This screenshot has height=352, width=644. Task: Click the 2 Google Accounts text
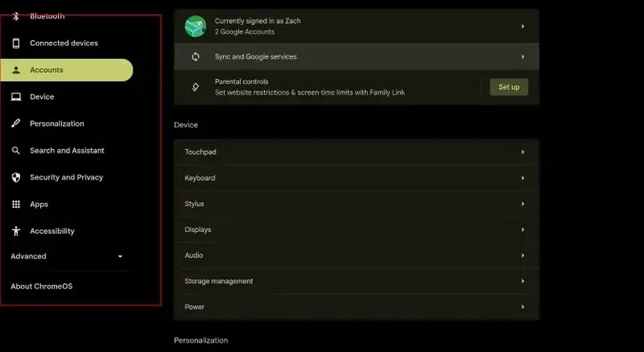point(245,32)
